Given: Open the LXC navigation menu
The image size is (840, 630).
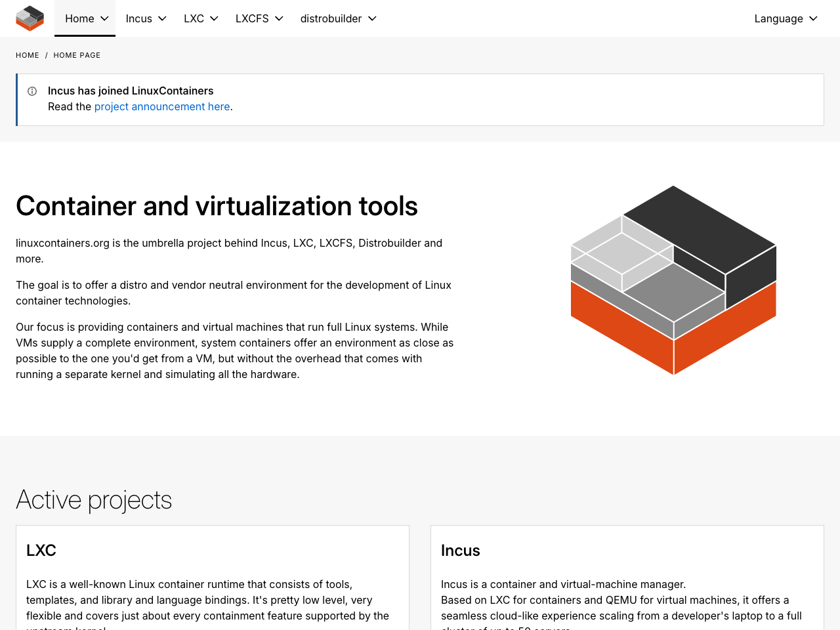Looking at the screenshot, I should [201, 18].
